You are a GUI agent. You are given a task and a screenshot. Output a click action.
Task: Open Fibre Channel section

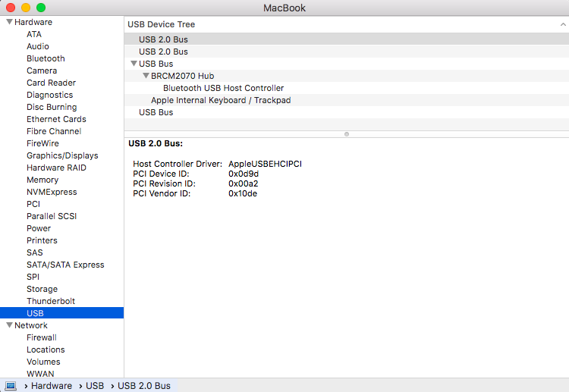pos(54,131)
